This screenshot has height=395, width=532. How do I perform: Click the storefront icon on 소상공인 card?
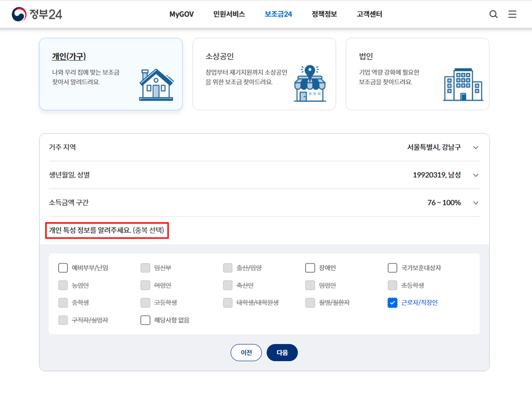(x=310, y=83)
